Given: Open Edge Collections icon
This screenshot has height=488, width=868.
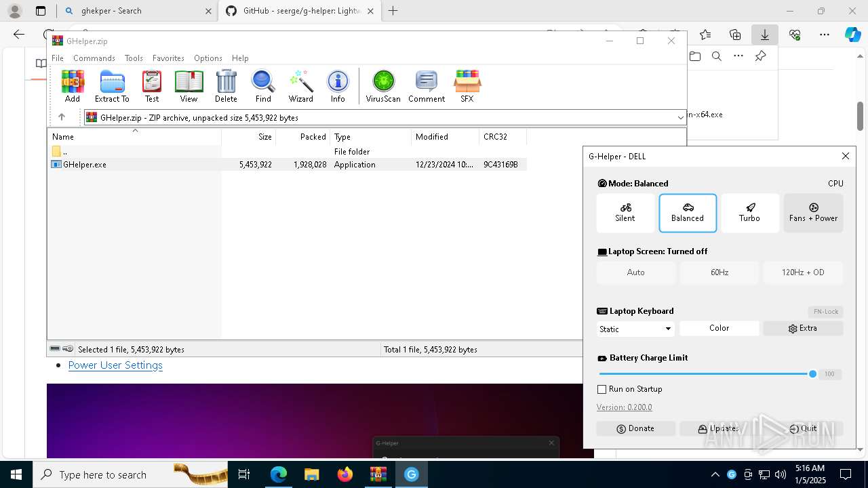Looking at the screenshot, I should pyautogui.click(x=735, y=35).
